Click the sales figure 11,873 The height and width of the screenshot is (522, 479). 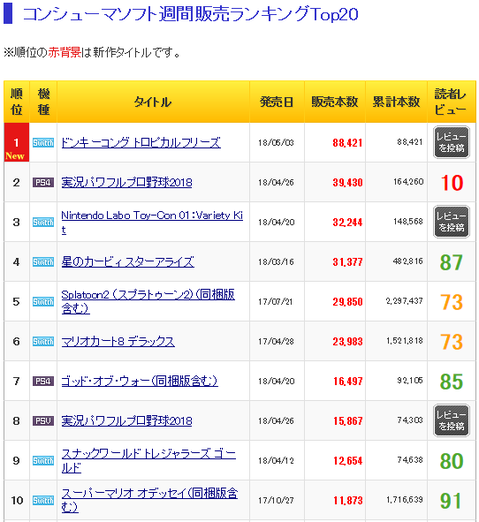348,500
